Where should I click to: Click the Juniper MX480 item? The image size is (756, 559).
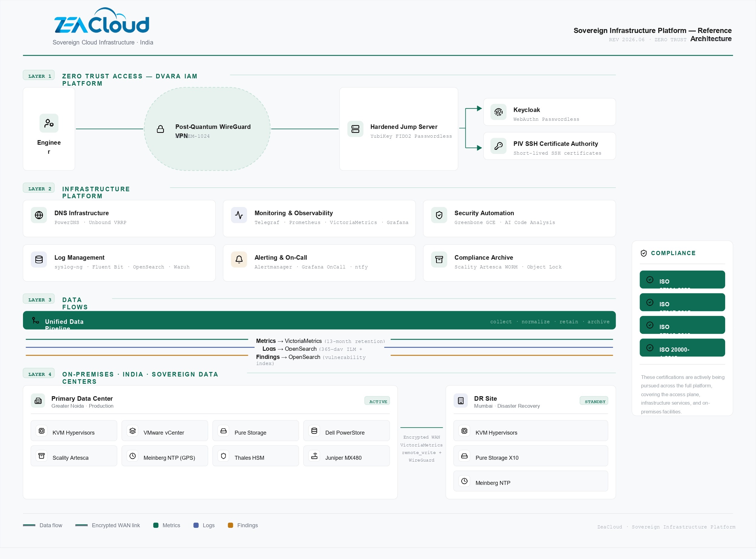347,456
